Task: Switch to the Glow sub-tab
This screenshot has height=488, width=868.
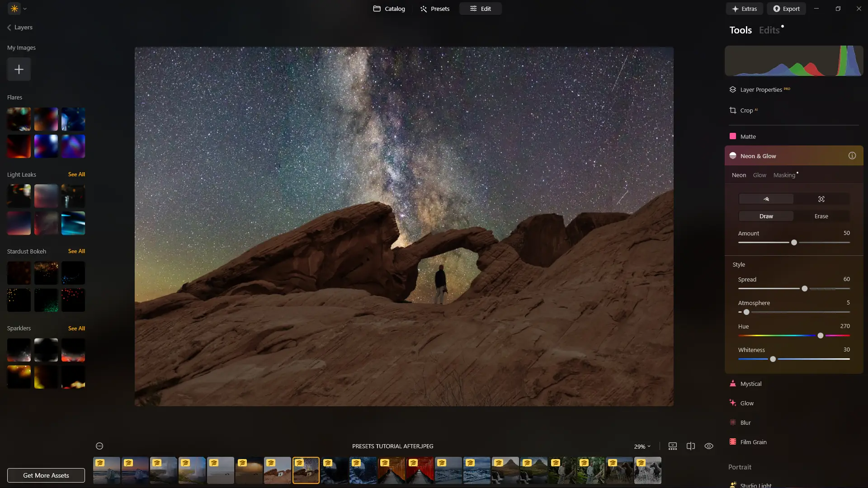Action: tap(759, 175)
